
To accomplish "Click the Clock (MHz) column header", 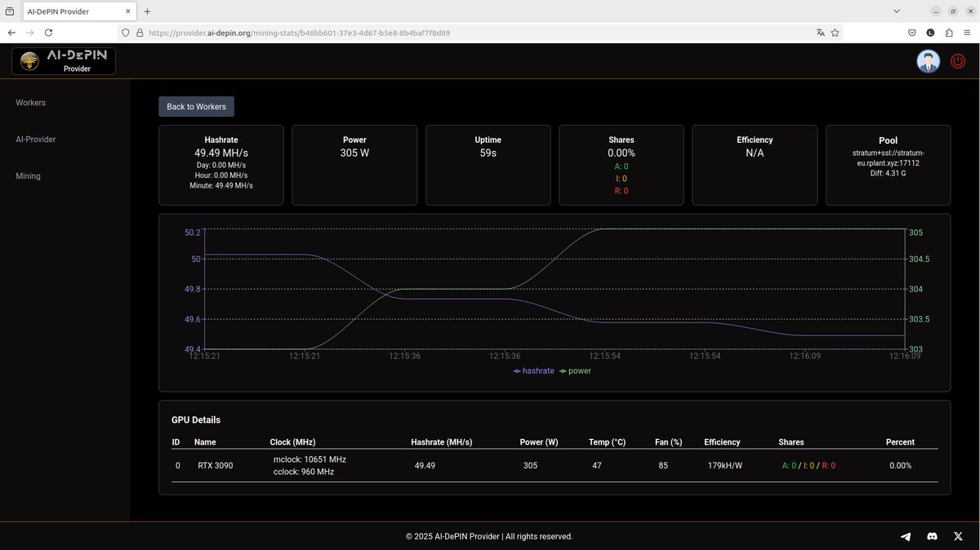I will tap(292, 442).
